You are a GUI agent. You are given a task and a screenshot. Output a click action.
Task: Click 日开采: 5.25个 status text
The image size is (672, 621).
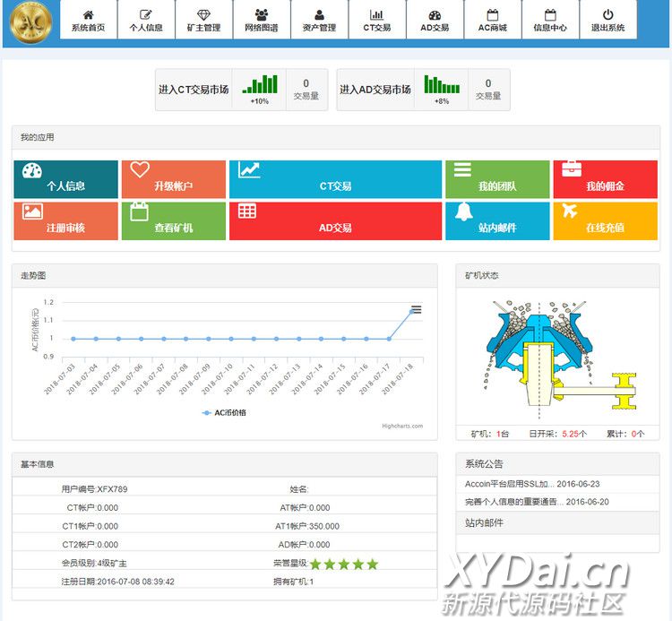pos(558,434)
